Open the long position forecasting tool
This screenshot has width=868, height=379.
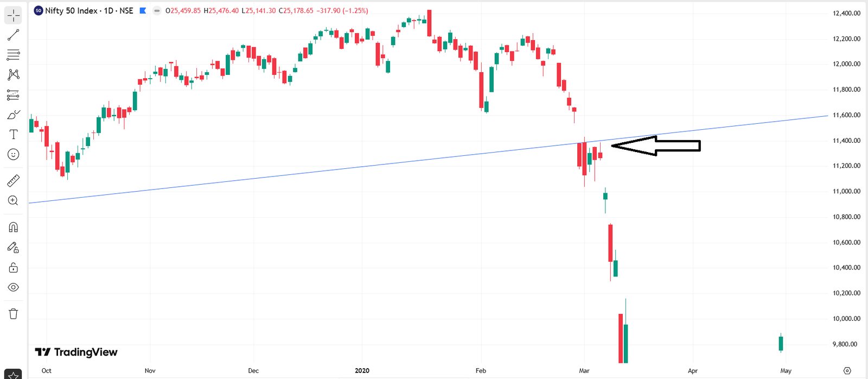click(14, 95)
